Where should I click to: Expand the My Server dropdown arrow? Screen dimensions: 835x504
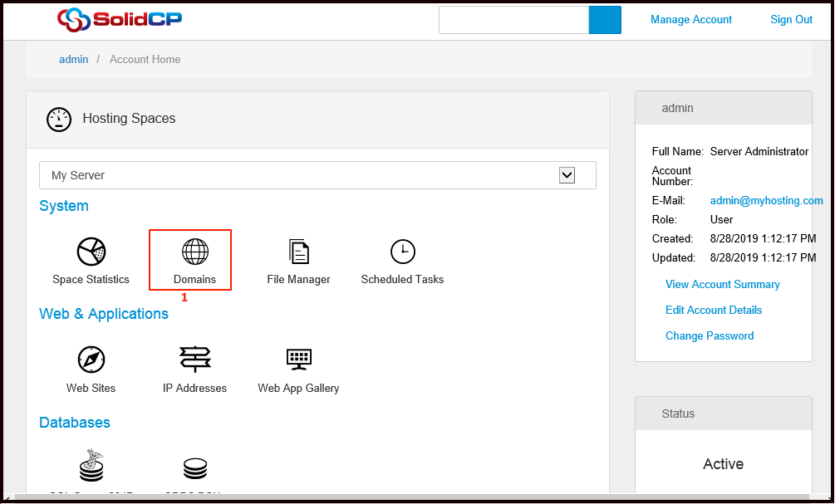point(567,175)
